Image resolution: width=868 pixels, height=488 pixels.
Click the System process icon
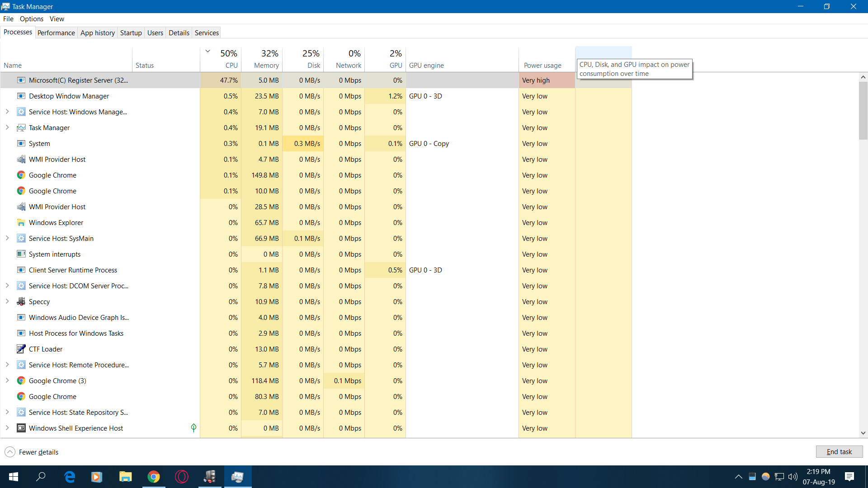tap(21, 143)
